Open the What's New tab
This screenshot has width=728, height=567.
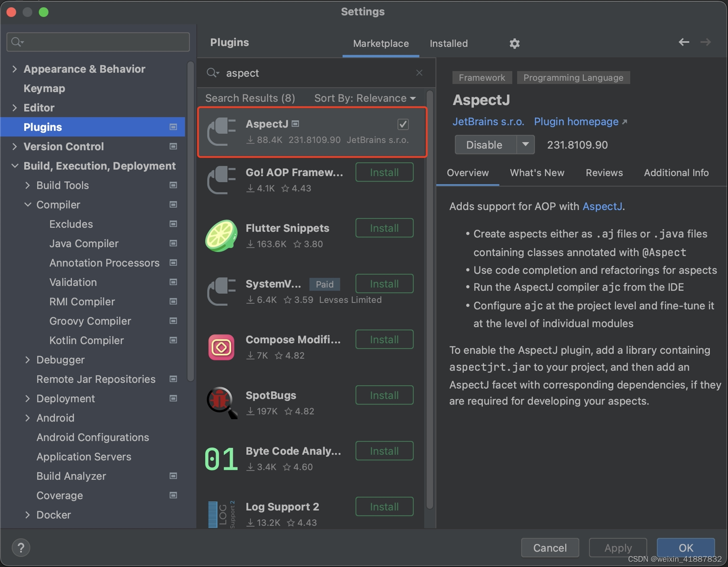tap(537, 173)
